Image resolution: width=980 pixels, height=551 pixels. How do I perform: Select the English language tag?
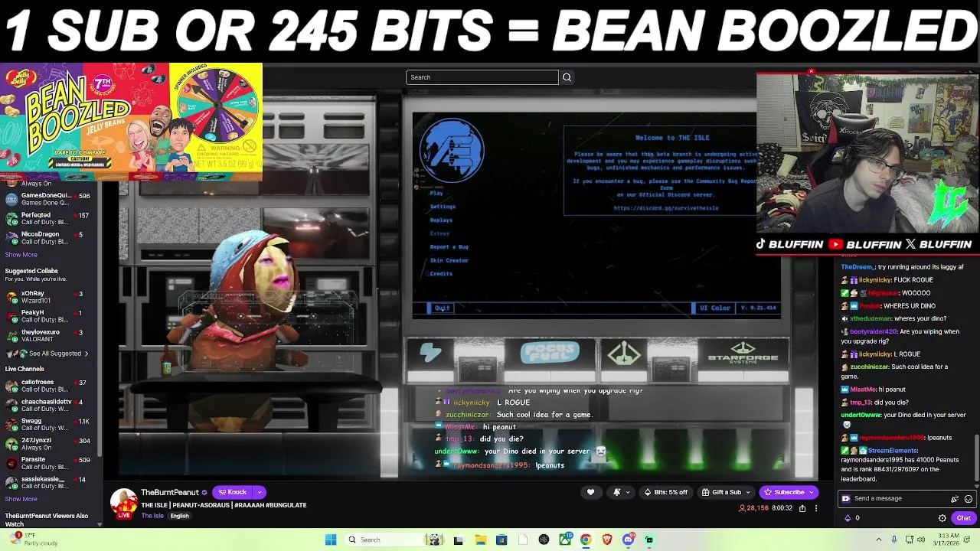coord(179,516)
